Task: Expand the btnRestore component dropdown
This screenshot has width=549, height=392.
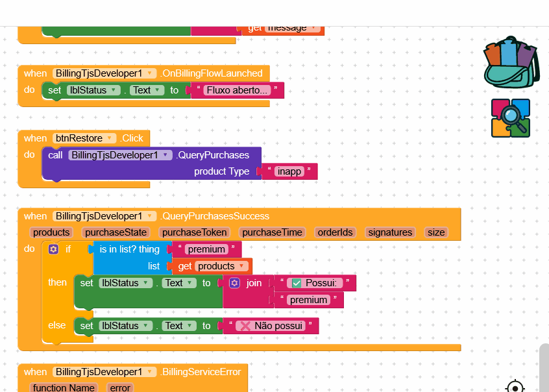Action: tap(110, 138)
